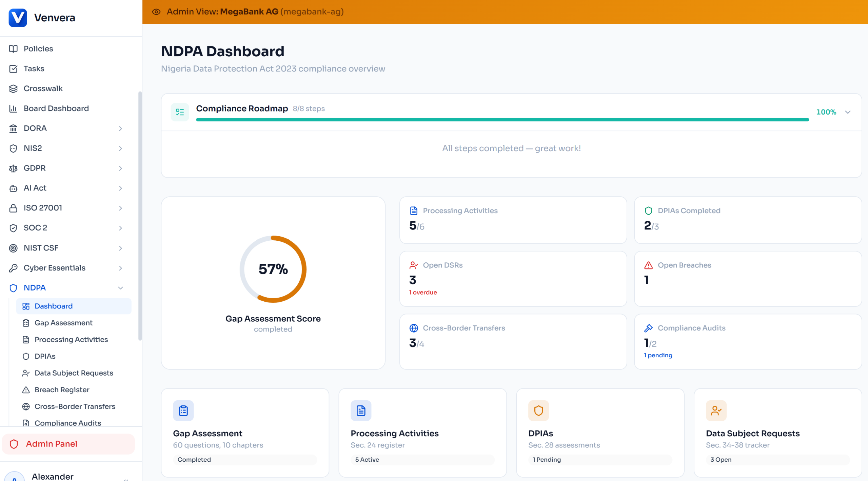The height and width of the screenshot is (481, 868).
Task: Collapse the NDPA section chevron
Action: pos(121,287)
